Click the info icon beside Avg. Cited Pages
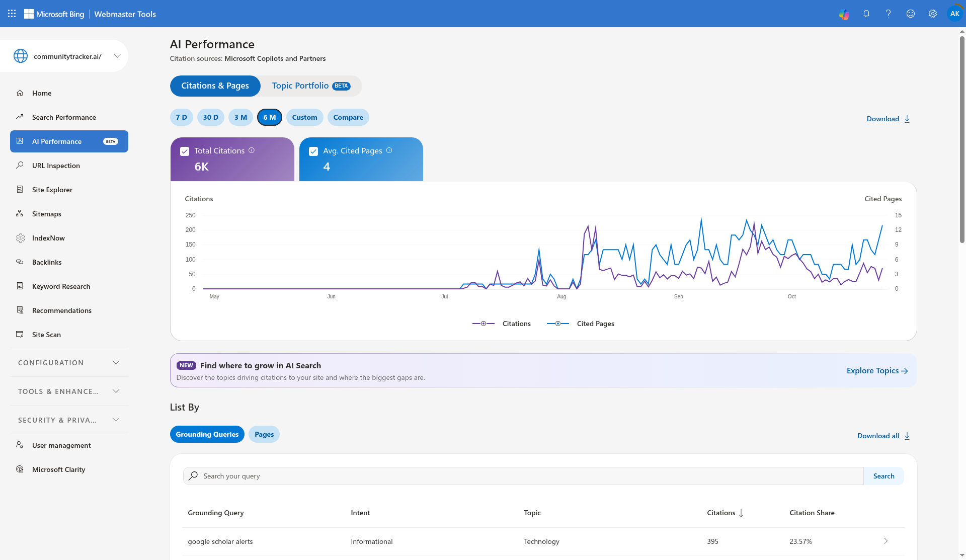966x560 pixels. pos(389,150)
